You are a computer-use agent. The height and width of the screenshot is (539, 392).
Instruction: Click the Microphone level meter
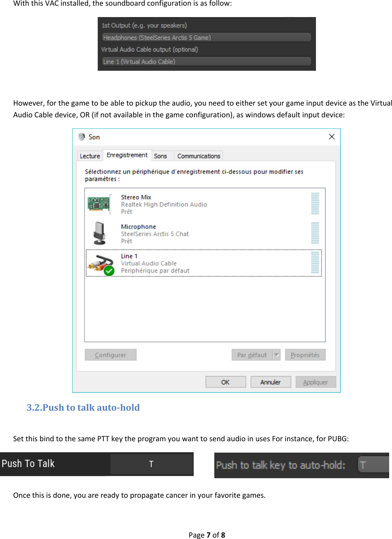point(315,233)
